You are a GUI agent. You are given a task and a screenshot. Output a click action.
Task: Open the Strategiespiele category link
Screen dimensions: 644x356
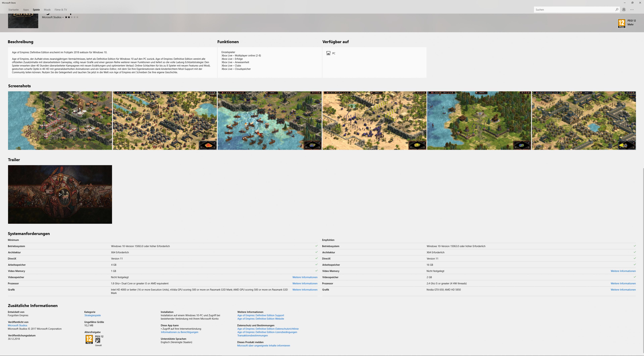click(92, 315)
